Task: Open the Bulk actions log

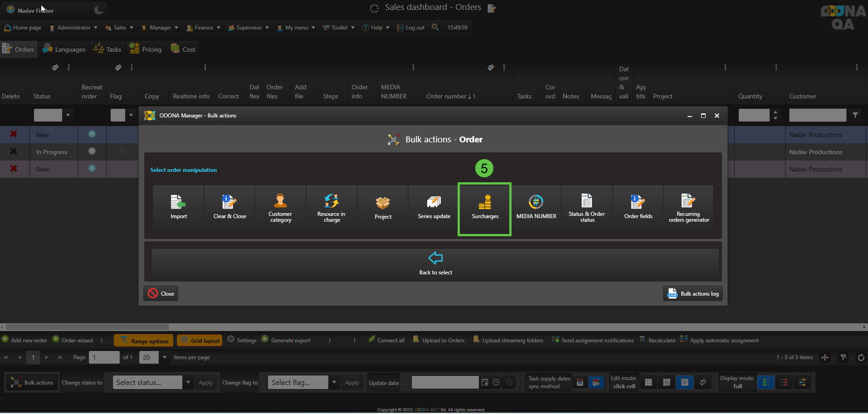Action: point(693,294)
